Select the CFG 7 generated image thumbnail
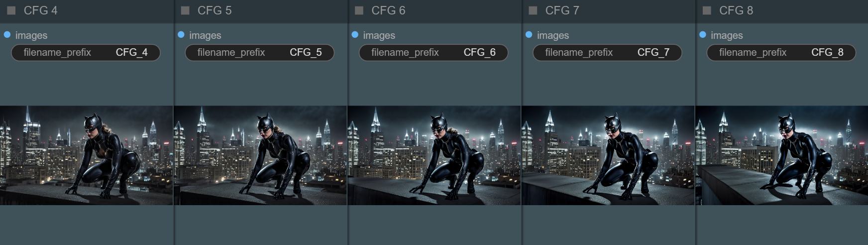 point(608,155)
